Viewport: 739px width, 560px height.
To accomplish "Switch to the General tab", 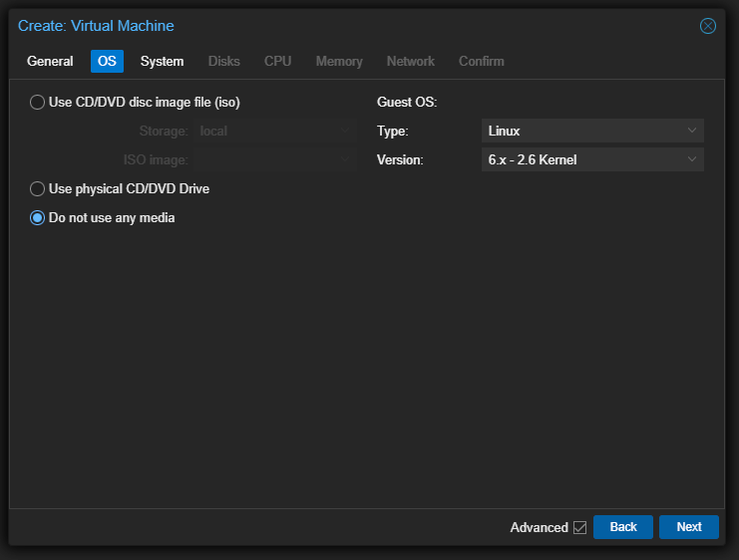I will pos(50,61).
